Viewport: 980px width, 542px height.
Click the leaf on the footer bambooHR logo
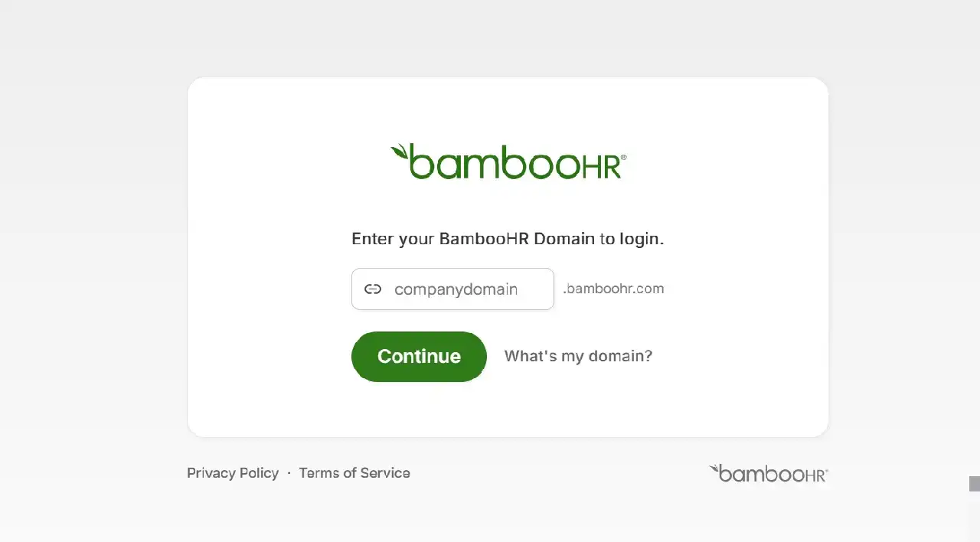pyautogui.click(x=714, y=469)
